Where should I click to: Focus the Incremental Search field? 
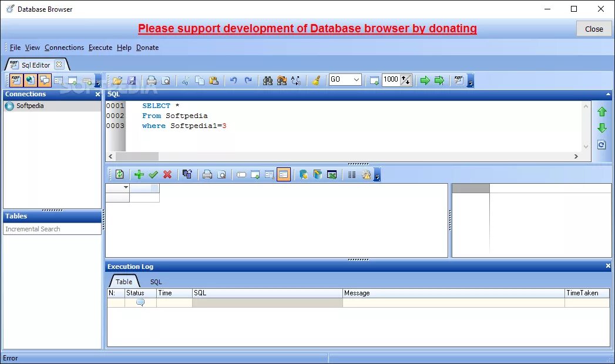[x=52, y=229]
